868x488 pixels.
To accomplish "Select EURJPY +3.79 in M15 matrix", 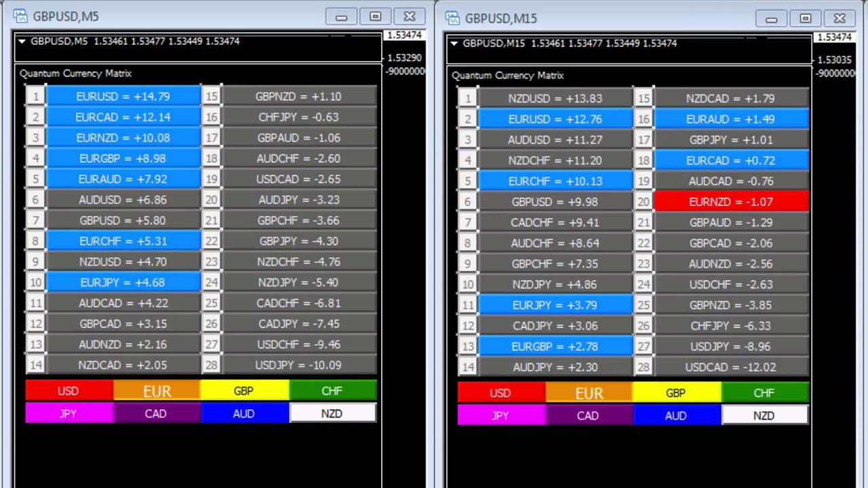I will [555, 306].
